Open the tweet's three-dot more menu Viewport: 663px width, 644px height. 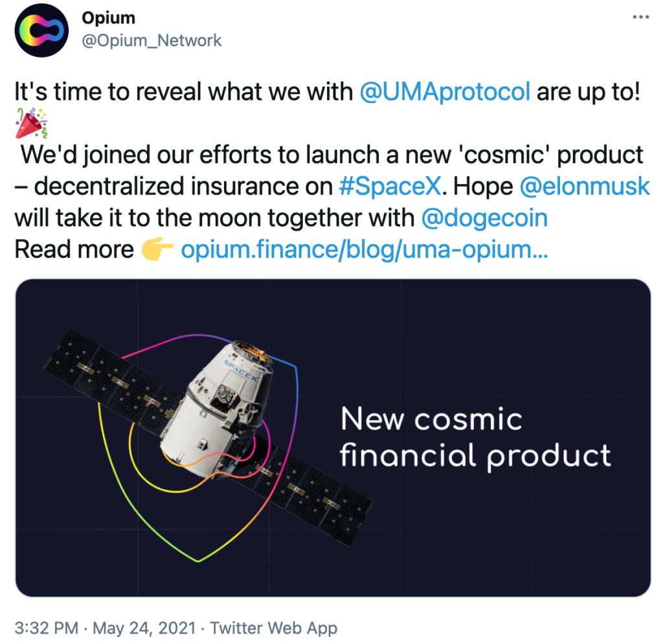[640, 17]
